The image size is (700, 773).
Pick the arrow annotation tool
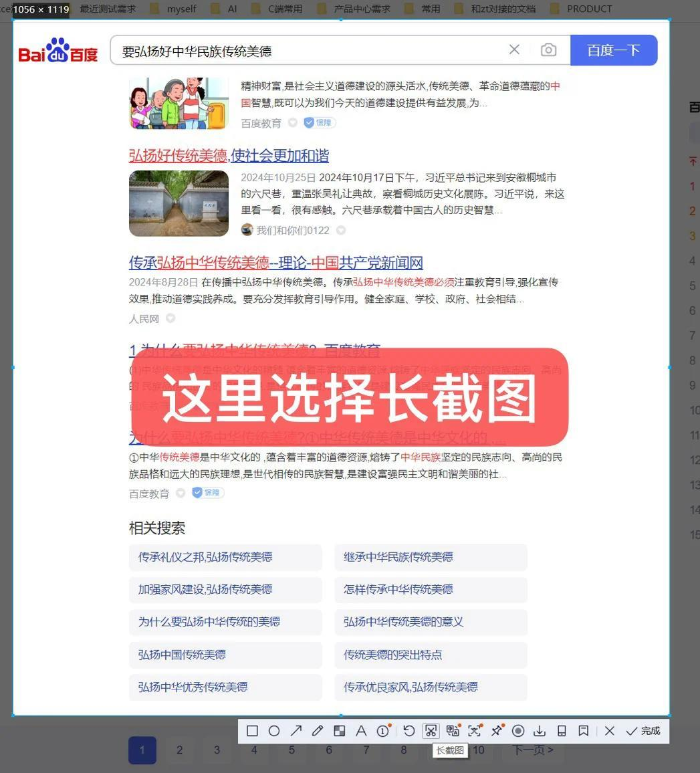tap(296, 731)
